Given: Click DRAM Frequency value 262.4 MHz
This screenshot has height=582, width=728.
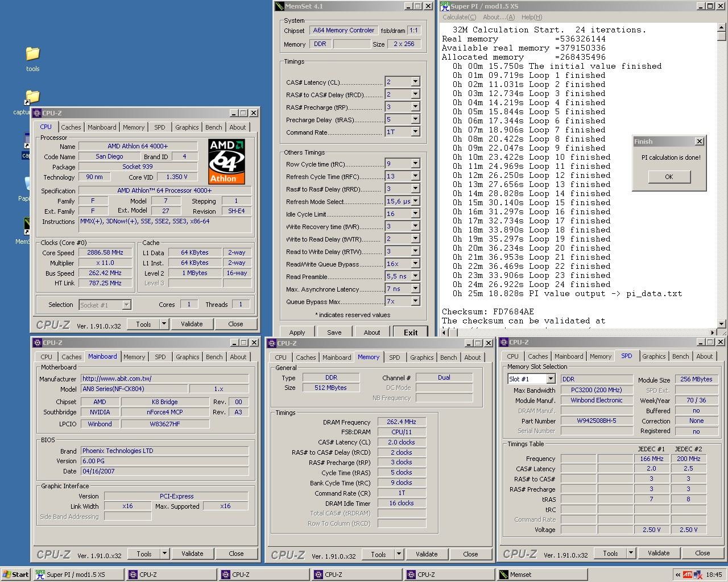Looking at the screenshot, I should (402, 422).
